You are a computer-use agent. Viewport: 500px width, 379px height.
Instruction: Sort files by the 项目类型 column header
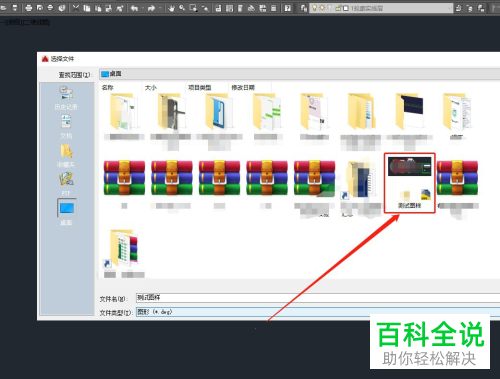(199, 87)
